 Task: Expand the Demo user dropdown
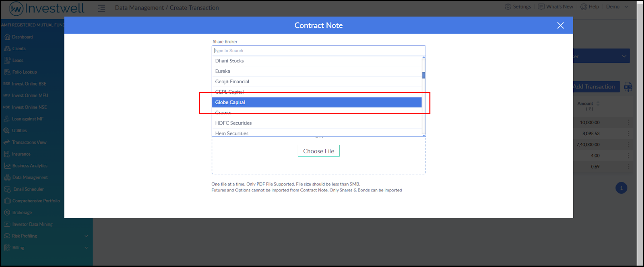tap(617, 7)
